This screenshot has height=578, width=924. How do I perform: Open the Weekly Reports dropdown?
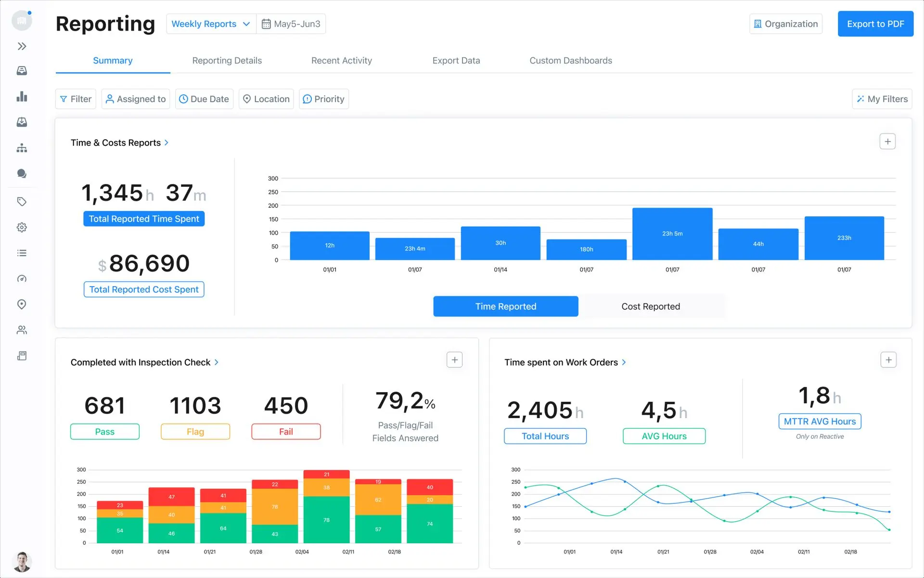click(x=210, y=24)
